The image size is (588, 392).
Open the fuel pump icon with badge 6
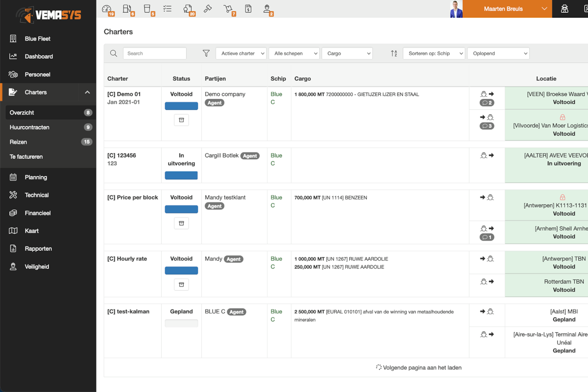tap(128, 9)
